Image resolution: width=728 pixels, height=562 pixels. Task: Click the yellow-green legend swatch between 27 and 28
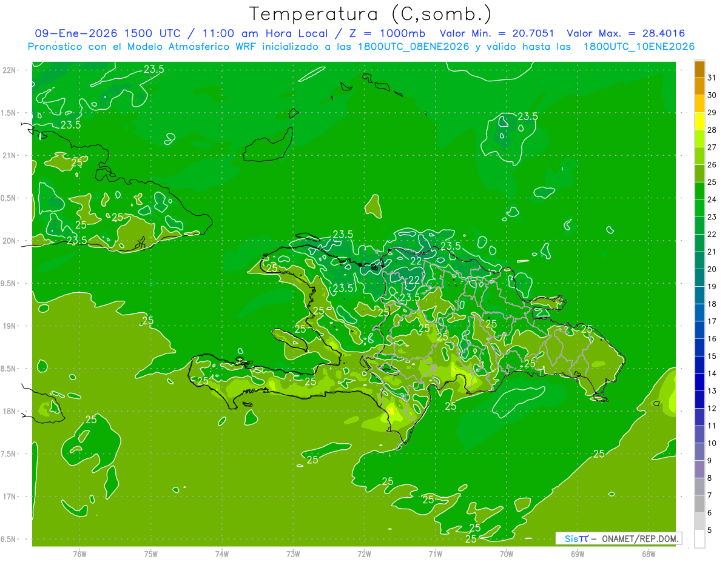pyautogui.click(x=699, y=139)
